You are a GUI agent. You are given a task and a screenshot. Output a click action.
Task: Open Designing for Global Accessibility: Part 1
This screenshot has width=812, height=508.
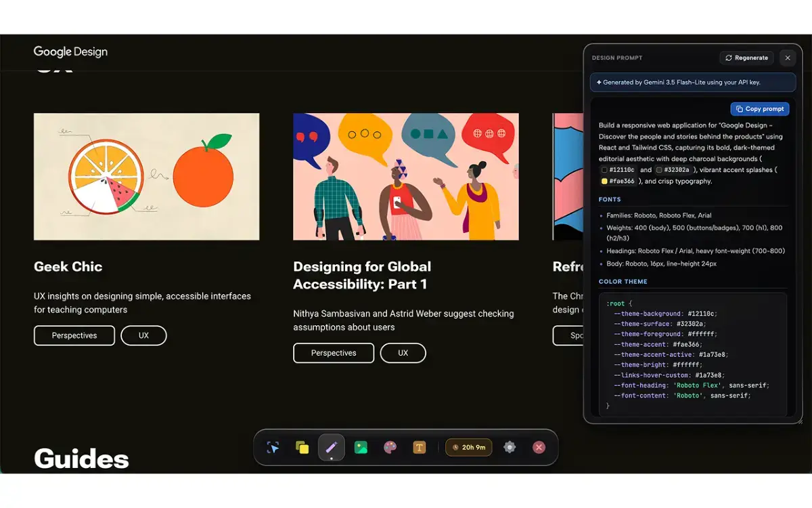(x=362, y=275)
